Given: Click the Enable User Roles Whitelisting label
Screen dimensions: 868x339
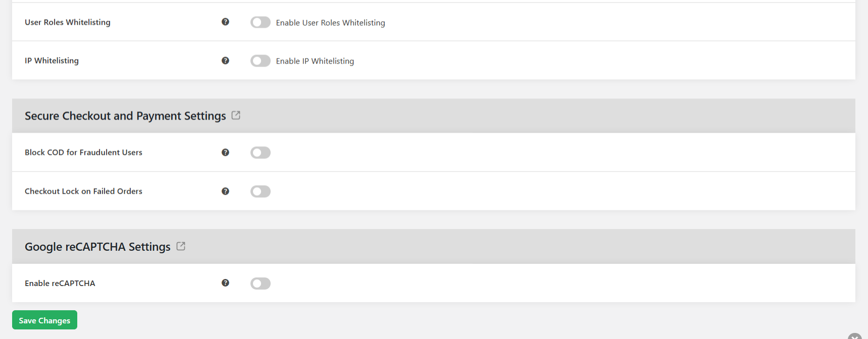Looking at the screenshot, I should point(330,22).
